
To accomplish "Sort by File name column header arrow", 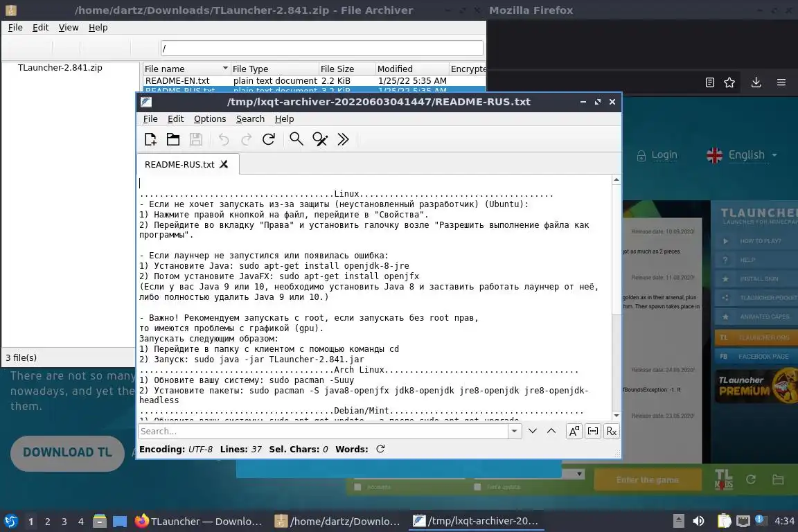I will click(x=225, y=68).
